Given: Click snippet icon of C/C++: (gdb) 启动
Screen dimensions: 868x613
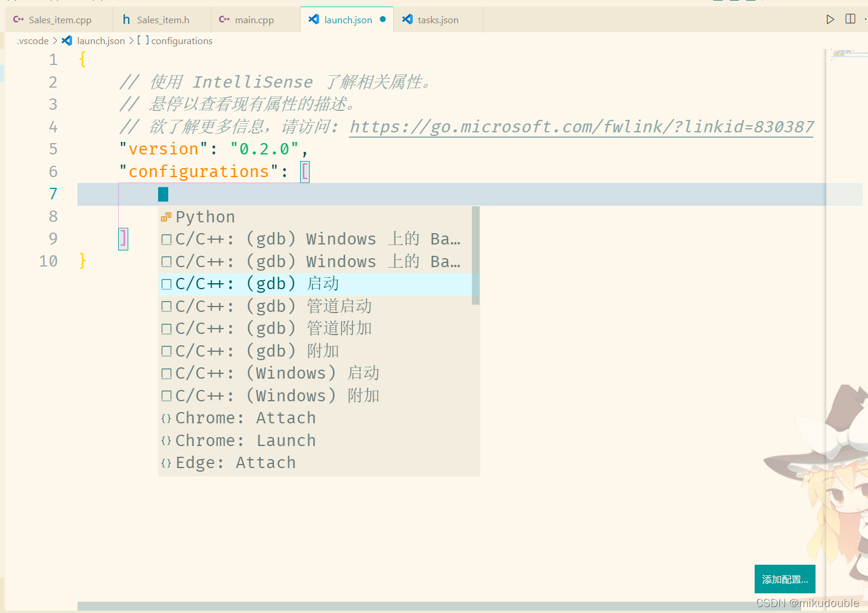Looking at the screenshot, I should click(x=166, y=284).
